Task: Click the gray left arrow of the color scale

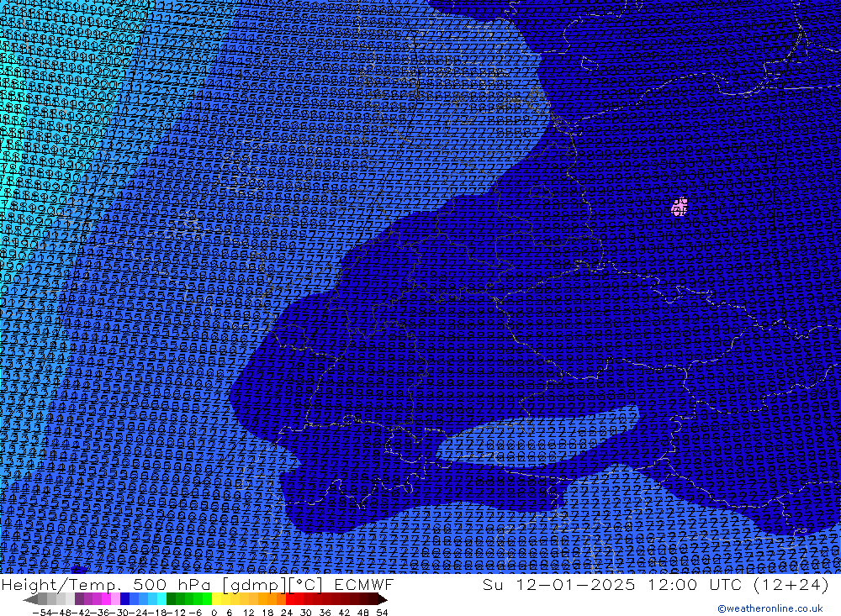Action: 30,598
